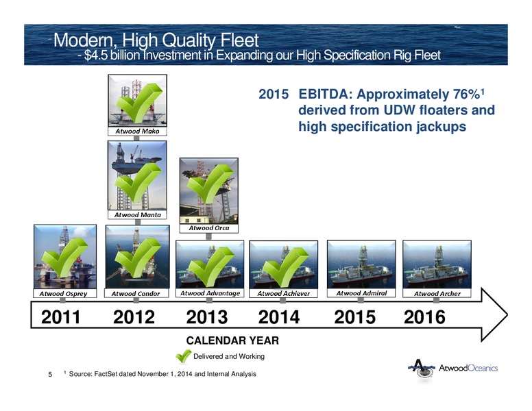Viewport: 532px width, 411px height.
Task: Click the '2015 EBITDA: Approximately 76%' heading line
Action: tap(372, 95)
